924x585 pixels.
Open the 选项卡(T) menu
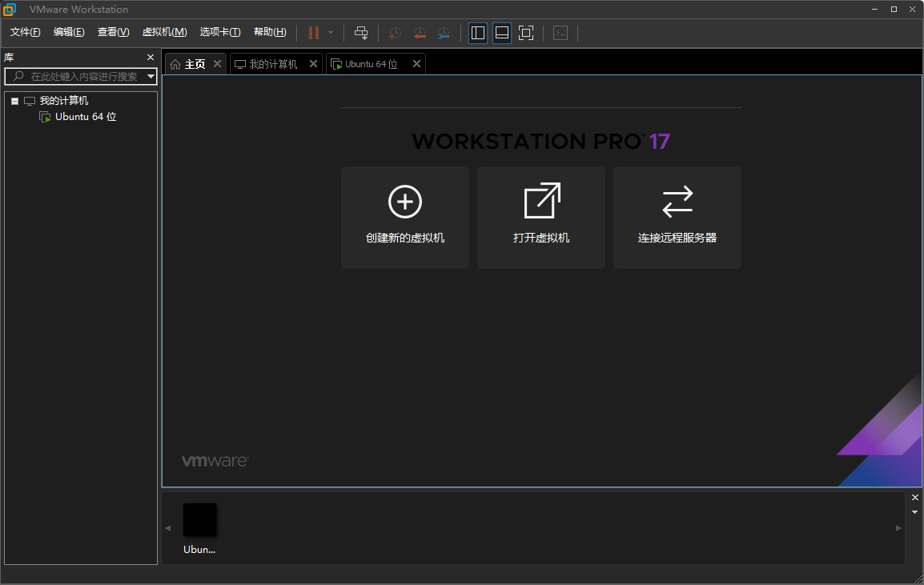point(220,32)
